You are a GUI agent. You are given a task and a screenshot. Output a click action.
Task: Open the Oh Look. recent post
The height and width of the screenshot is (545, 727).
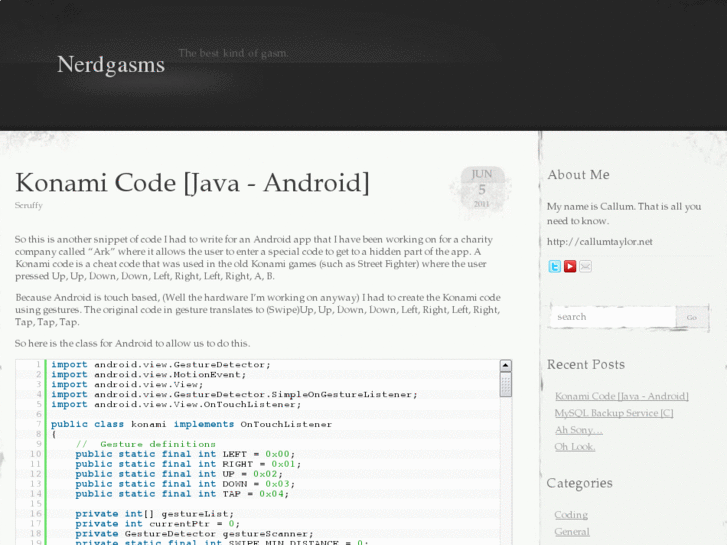(574, 447)
